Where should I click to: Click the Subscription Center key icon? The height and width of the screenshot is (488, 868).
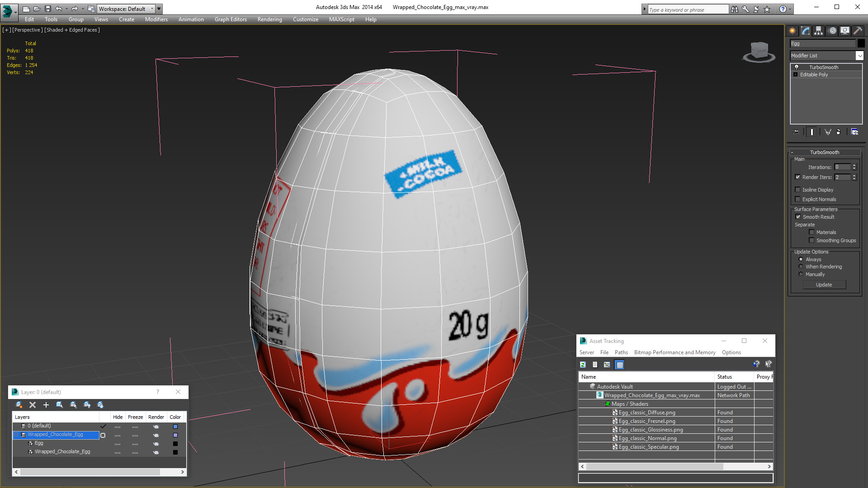coord(745,9)
